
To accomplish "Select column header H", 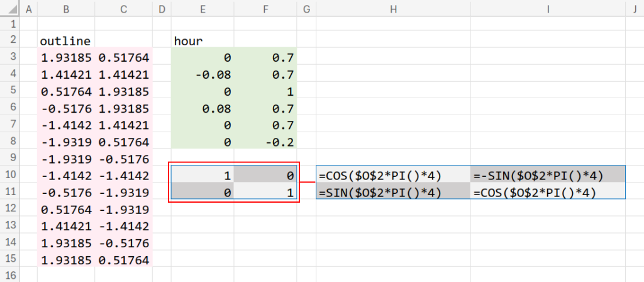I will [392, 8].
